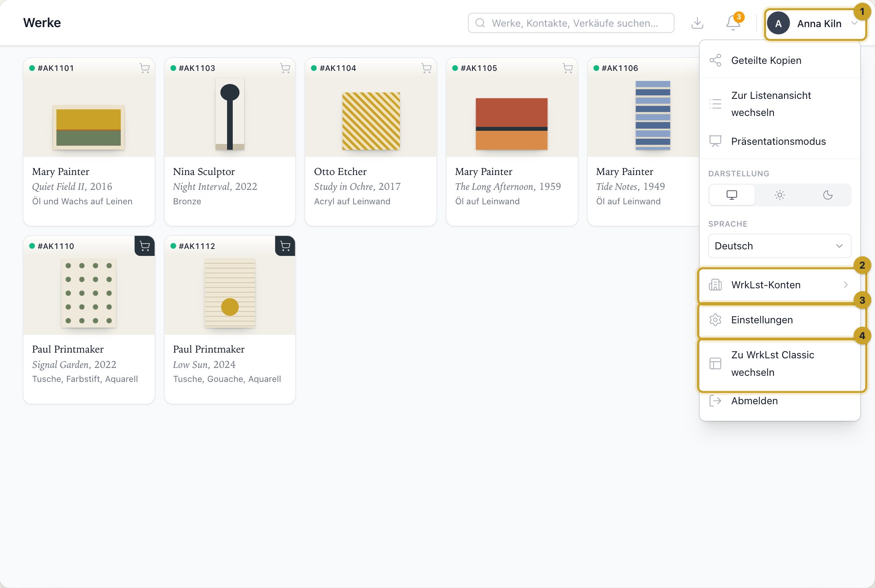Add #AK1103 to cart
The image size is (875, 588).
pyautogui.click(x=285, y=68)
